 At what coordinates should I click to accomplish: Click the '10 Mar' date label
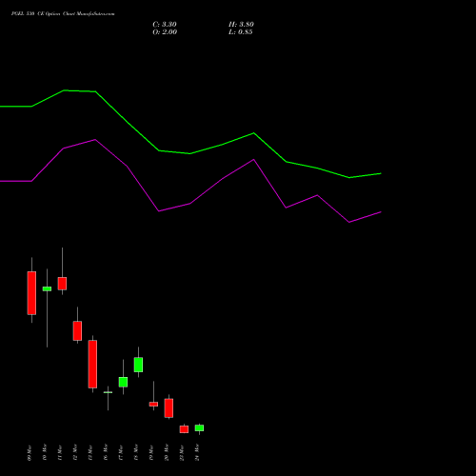[45, 452]
